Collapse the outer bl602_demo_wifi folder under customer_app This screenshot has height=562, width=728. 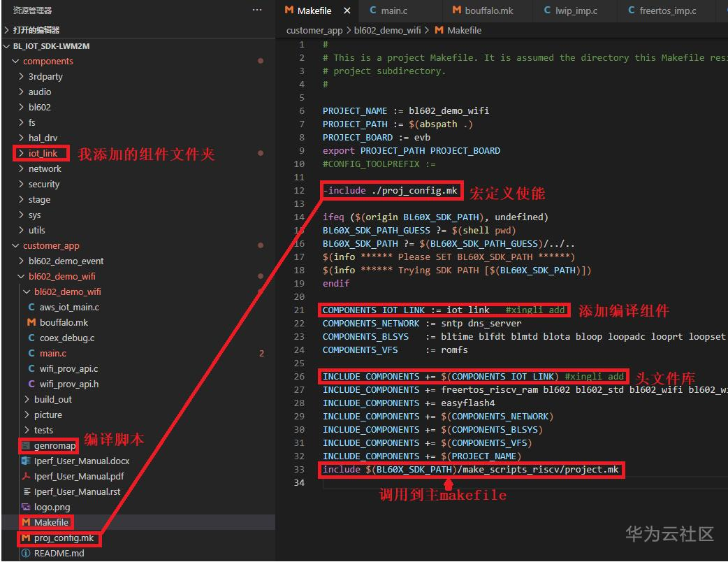61,276
